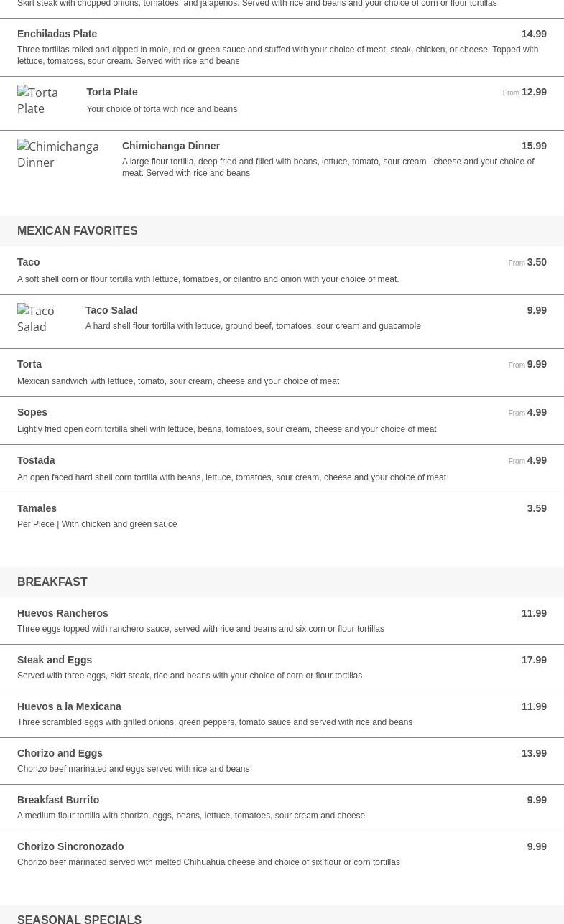The image size is (564, 924).
Task: Select the Chorizo and Eggs item
Action: click(x=282, y=761)
